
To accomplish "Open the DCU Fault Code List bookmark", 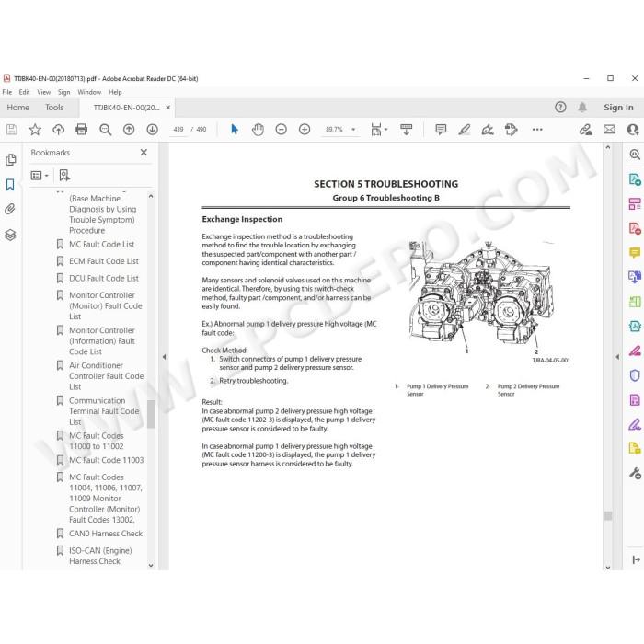I will click(x=104, y=278).
